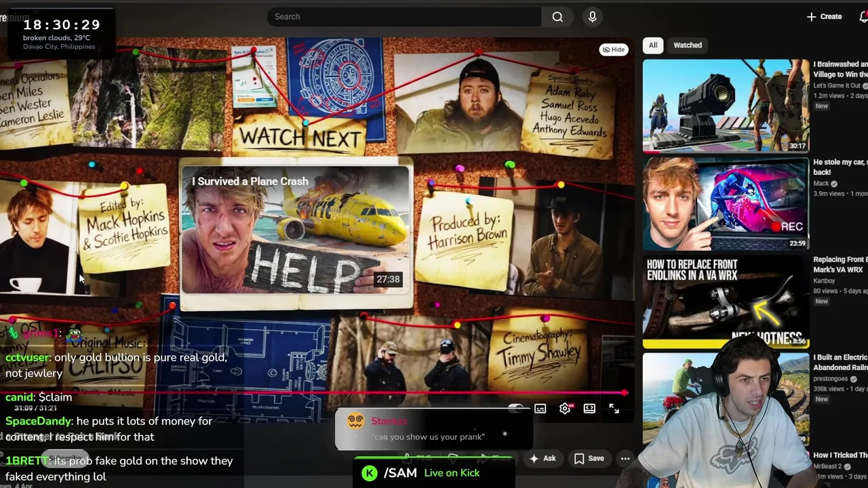Open the 30:17 catapult game thumbnail
The width and height of the screenshot is (868, 488).
[726, 106]
